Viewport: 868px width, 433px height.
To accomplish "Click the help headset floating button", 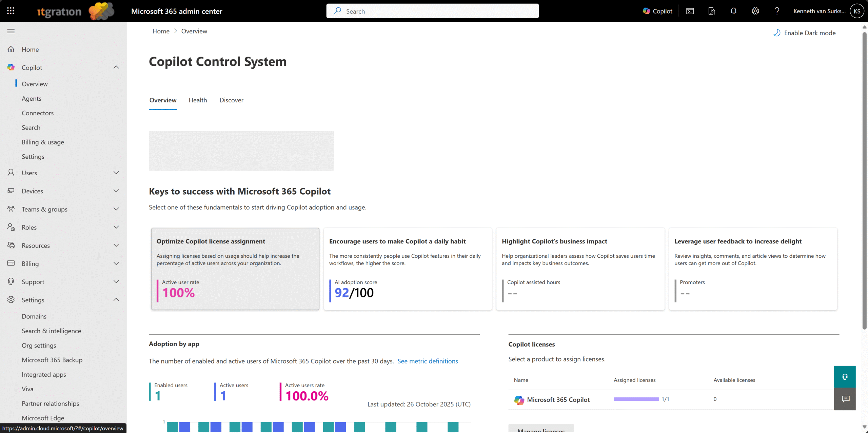I will pyautogui.click(x=845, y=377).
